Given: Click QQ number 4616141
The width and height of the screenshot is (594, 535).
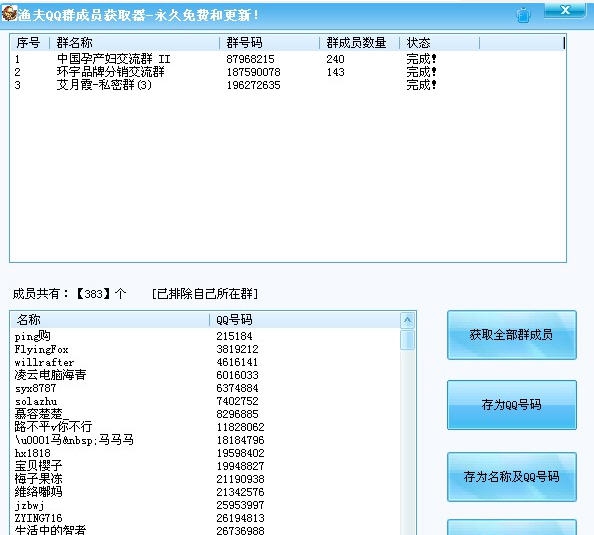Looking at the screenshot, I should click(237, 362).
